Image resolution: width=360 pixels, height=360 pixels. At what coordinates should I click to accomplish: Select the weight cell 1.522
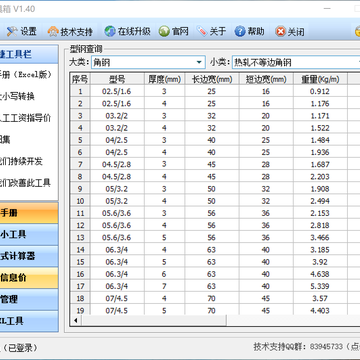(320, 128)
